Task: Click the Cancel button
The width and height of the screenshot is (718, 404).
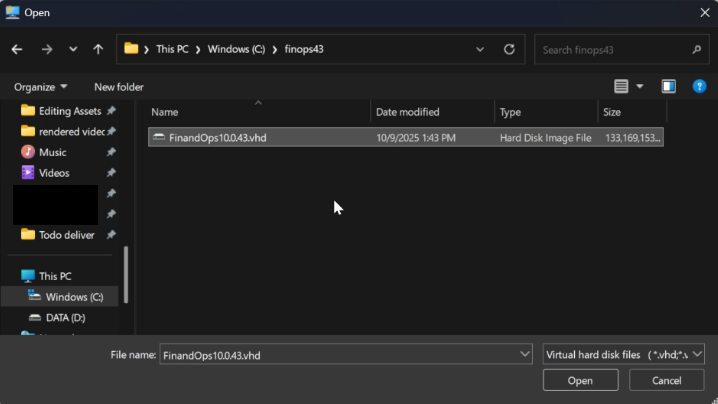Action: point(666,380)
